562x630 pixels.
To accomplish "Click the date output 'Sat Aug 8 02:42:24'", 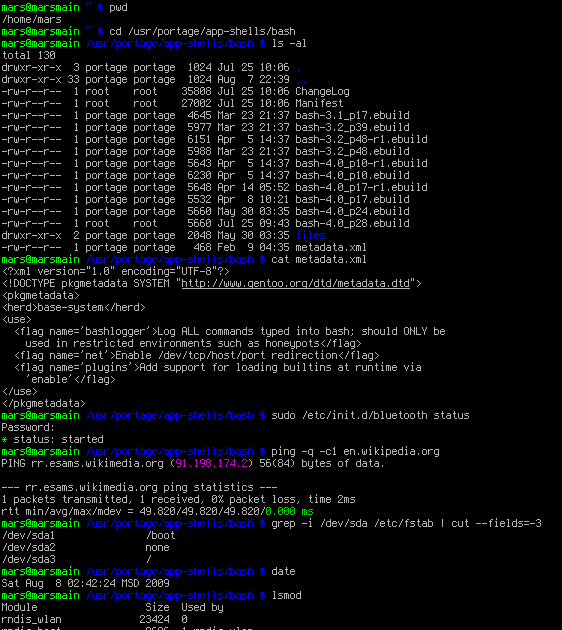I will [x=86, y=583].
